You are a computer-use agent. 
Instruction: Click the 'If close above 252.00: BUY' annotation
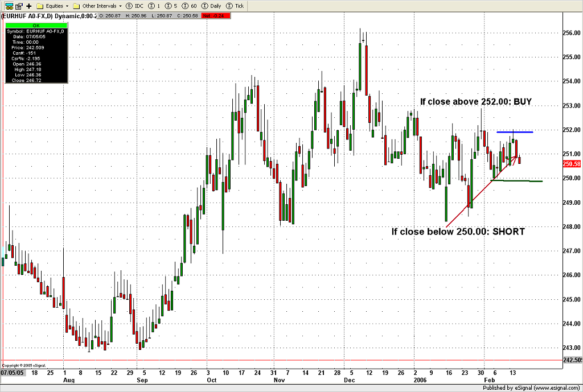click(x=475, y=102)
